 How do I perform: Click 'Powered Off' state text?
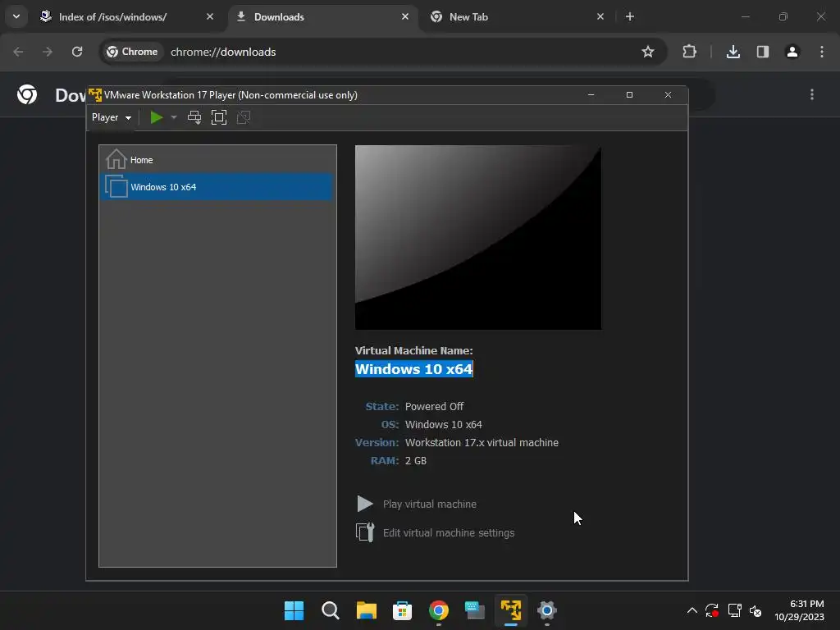coord(435,407)
